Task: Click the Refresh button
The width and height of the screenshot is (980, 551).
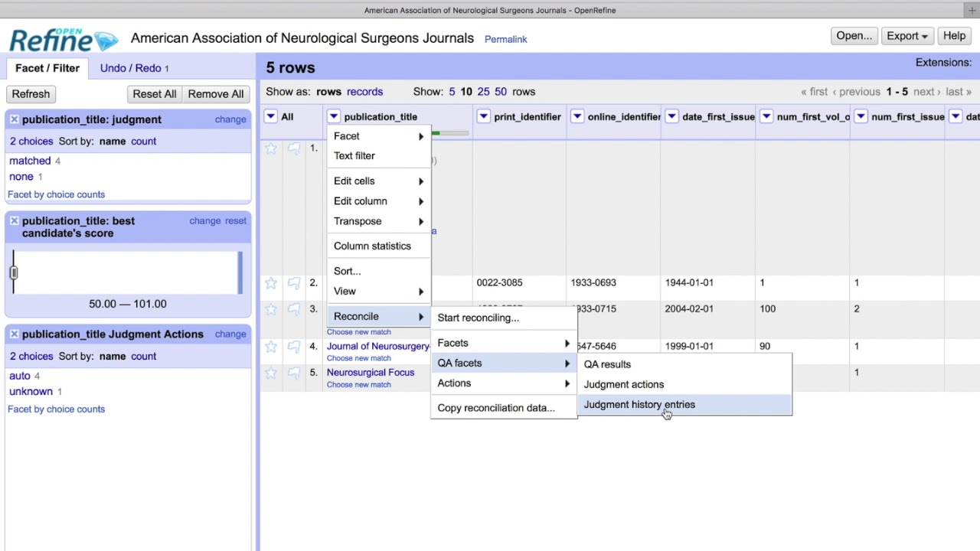Action: [31, 94]
